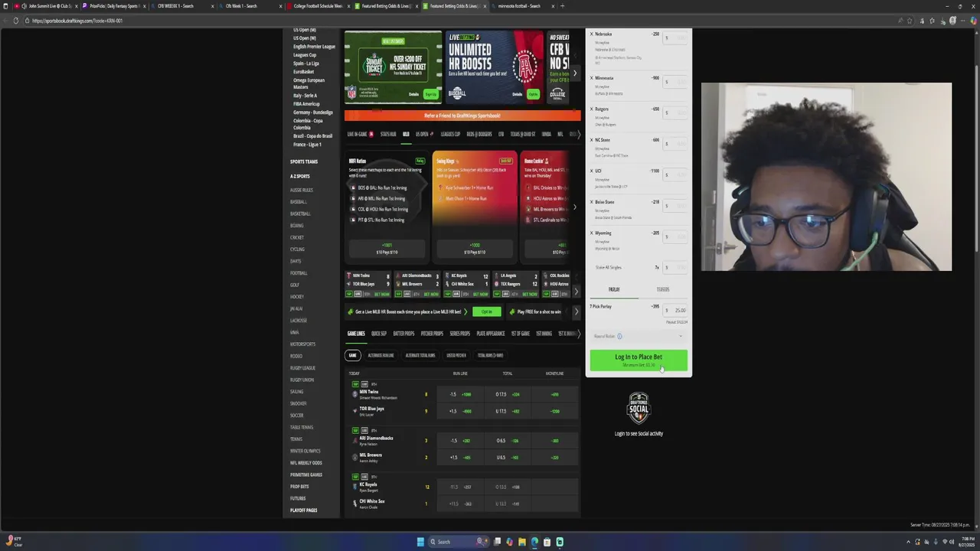Open Football in A-Z Sports list
Viewport: 980px width, 551px height.
coord(299,273)
